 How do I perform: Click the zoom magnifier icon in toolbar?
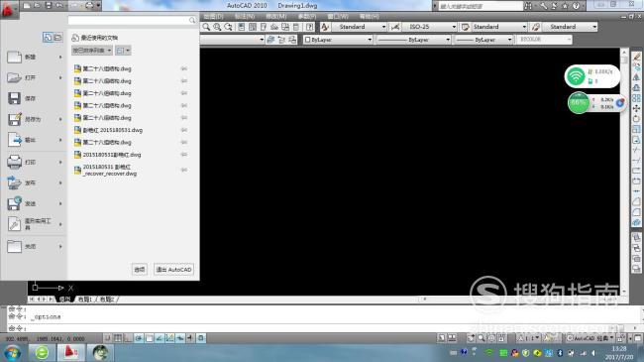[206, 27]
